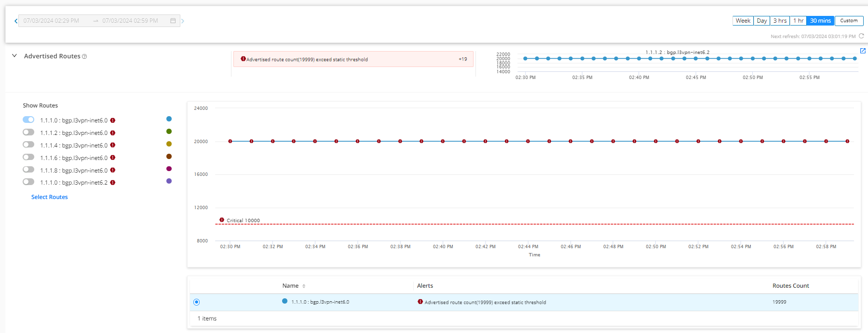Click the calendar icon in date range
Screen dimensions: 868x333
pyautogui.click(x=173, y=21)
